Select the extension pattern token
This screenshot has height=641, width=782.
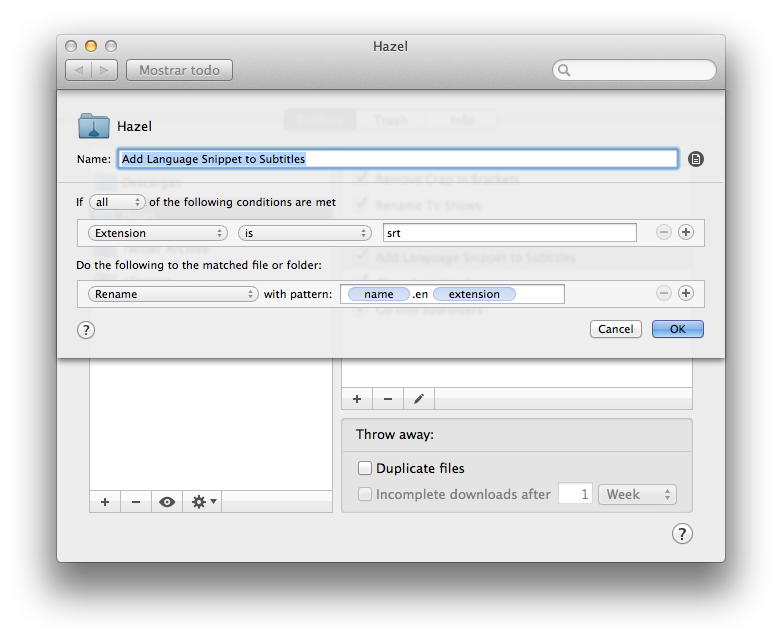point(474,294)
